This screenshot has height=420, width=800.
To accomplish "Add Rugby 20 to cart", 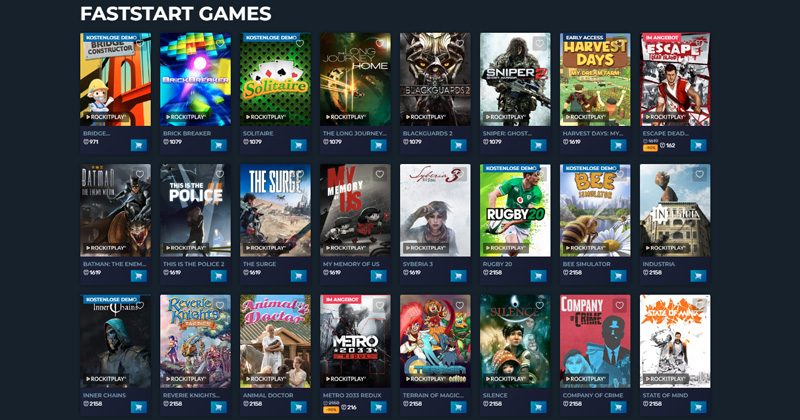I will (x=538, y=276).
